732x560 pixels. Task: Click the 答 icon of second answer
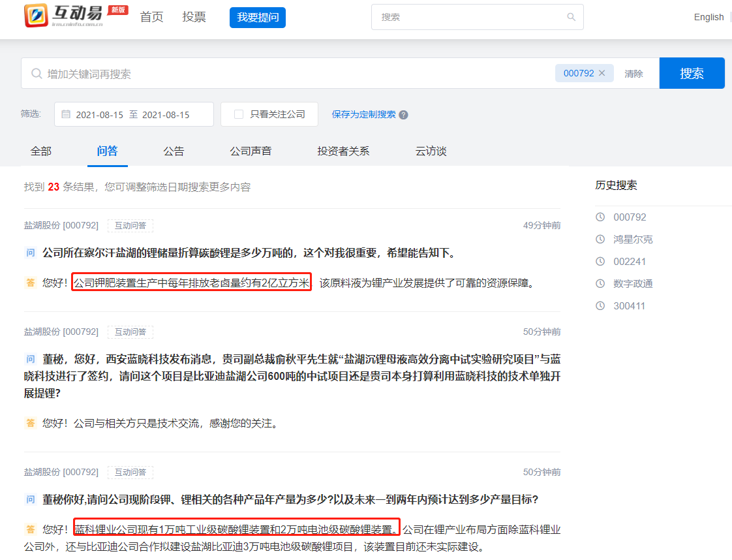coord(31,423)
